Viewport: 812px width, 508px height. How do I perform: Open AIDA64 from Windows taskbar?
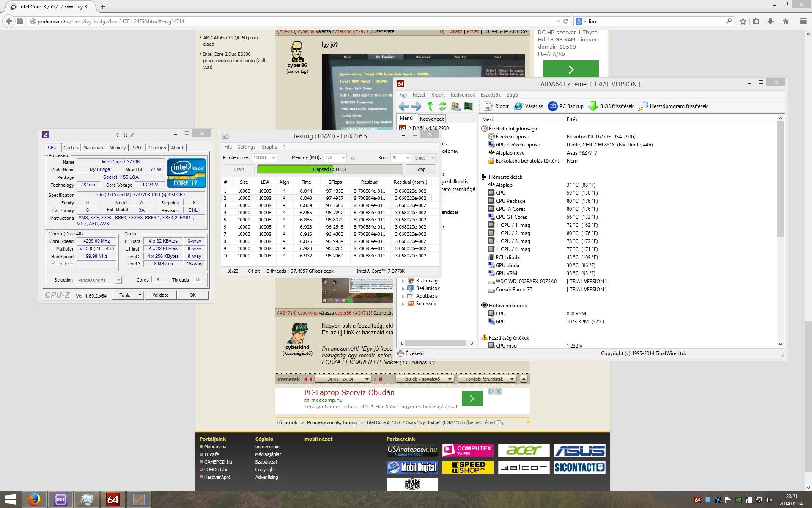112,500
